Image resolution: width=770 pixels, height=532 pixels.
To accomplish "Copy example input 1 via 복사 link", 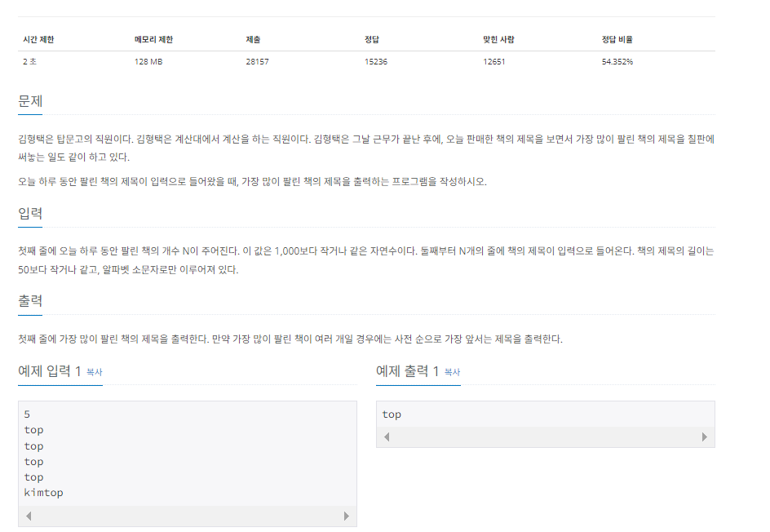I will 95,372.
